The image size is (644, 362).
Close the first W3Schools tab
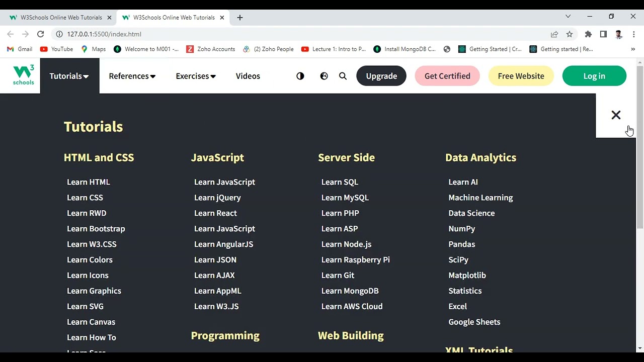[x=109, y=18]
